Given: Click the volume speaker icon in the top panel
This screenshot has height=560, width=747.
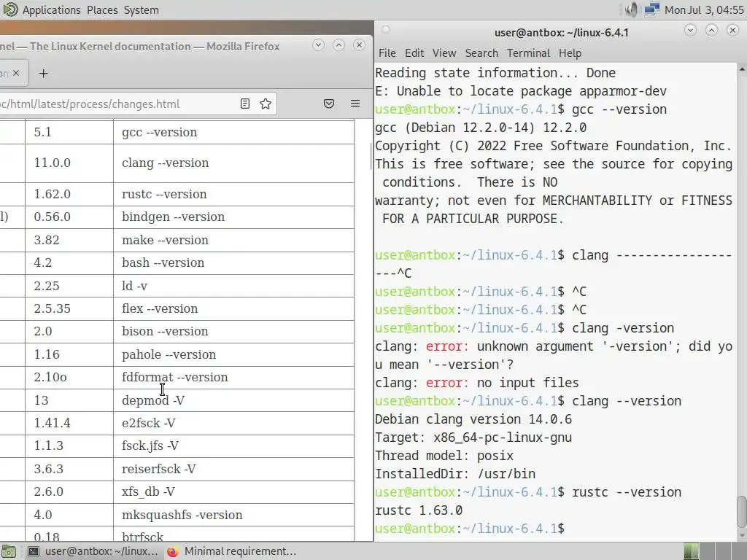Looking at the screenshot, I should tap(631, 9).
